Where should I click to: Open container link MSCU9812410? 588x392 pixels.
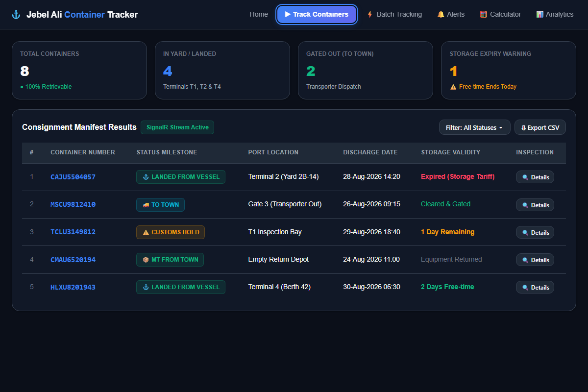tap(73, 205)
